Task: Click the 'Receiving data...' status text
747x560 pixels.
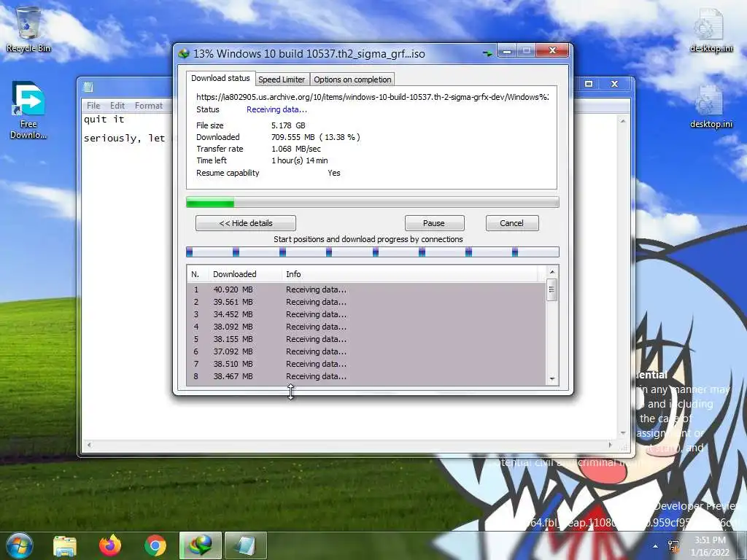Action: click(x=276, y=109)
